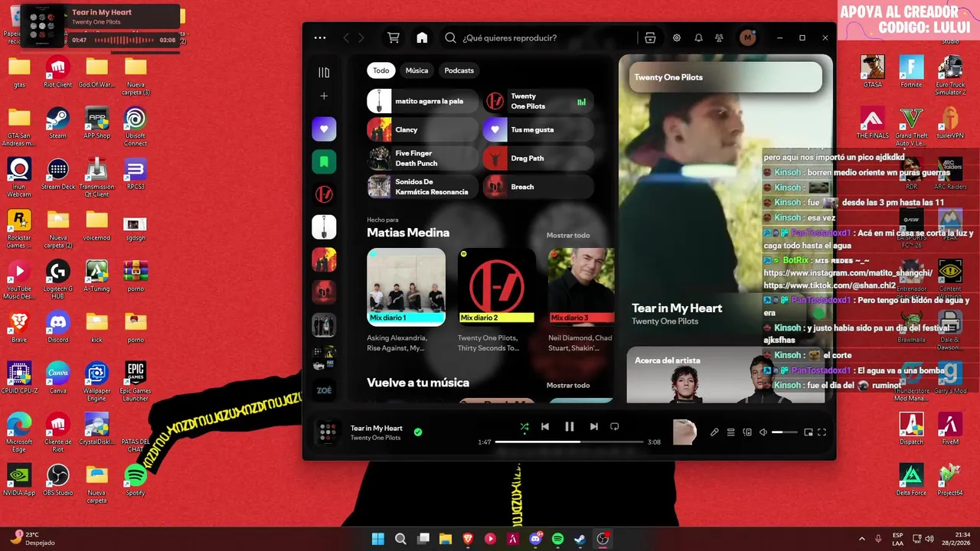Open the friends activity icon
The height and width of the screenshot is (551, 980).
pyautogui.click(x=719, y=37)
